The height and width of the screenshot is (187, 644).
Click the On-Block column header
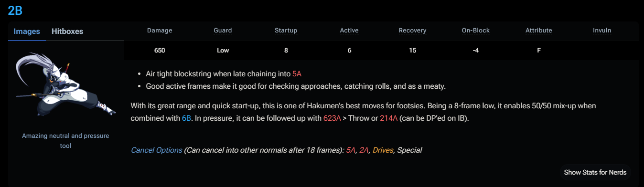[x=475, y=31]
